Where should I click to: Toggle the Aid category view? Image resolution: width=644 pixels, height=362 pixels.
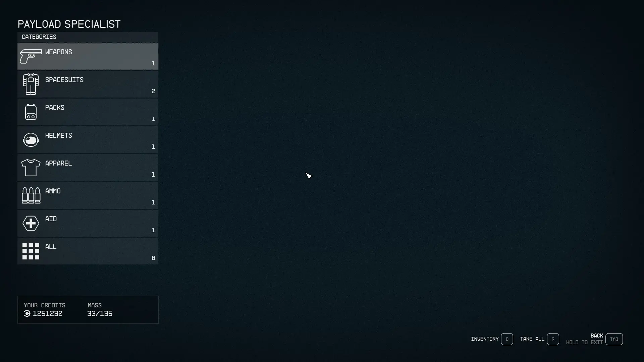[88, 224]
